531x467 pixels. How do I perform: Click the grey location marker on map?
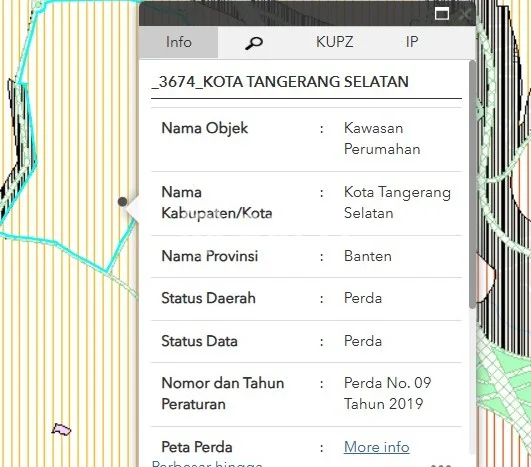[x=122, y=202]
